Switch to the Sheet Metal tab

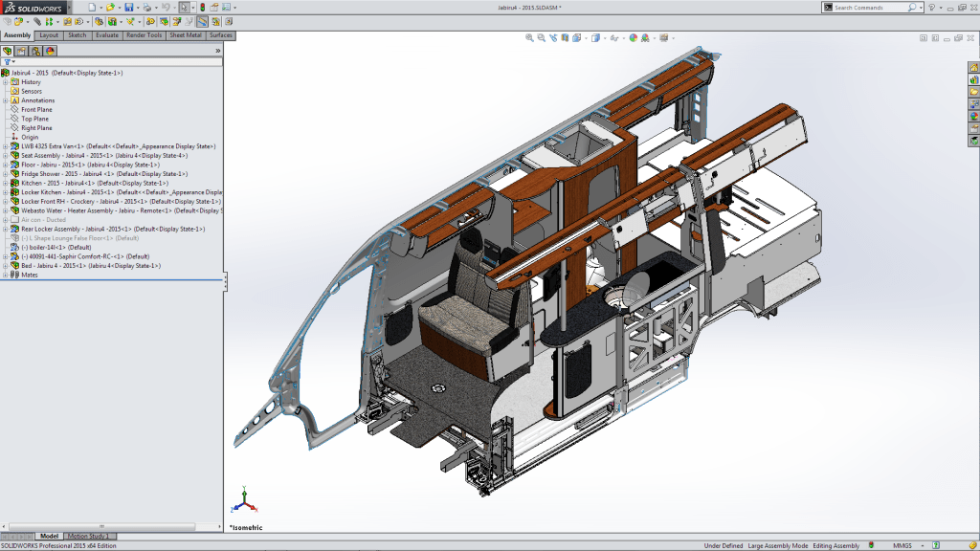click(186, 35)
